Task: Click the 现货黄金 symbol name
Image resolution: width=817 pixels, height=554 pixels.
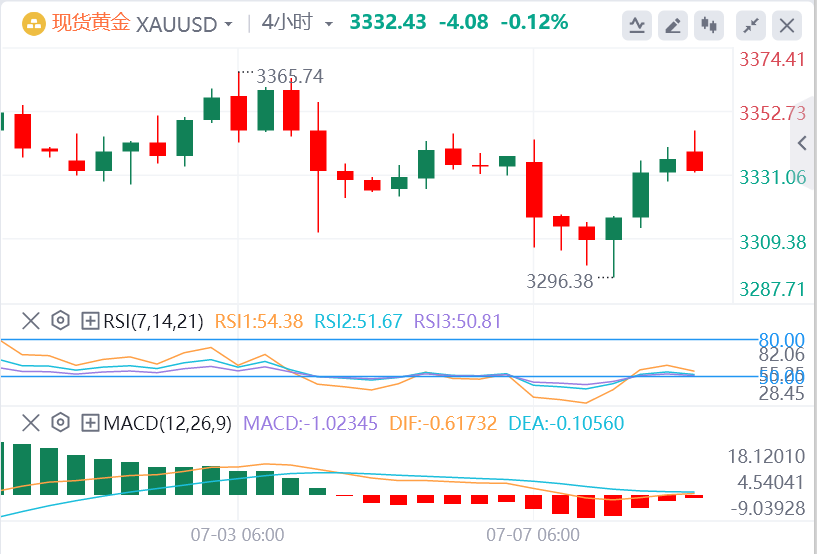Action: 90,23
